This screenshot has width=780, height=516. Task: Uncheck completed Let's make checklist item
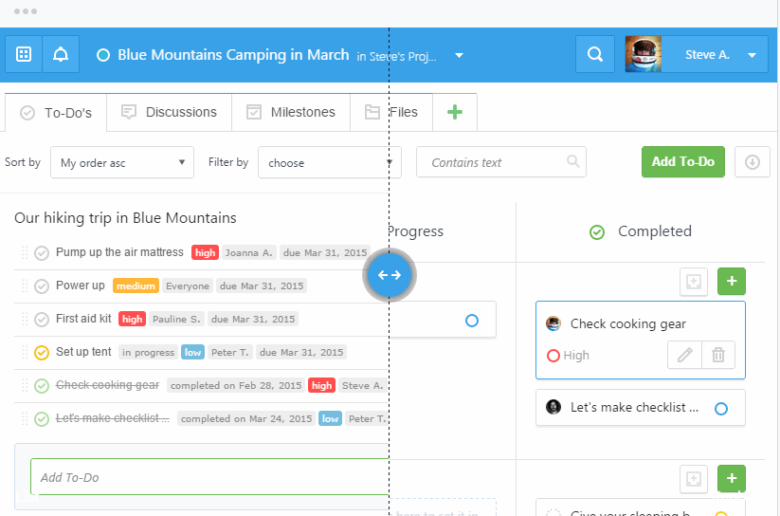pyautogui.click(x=42, y=419)
